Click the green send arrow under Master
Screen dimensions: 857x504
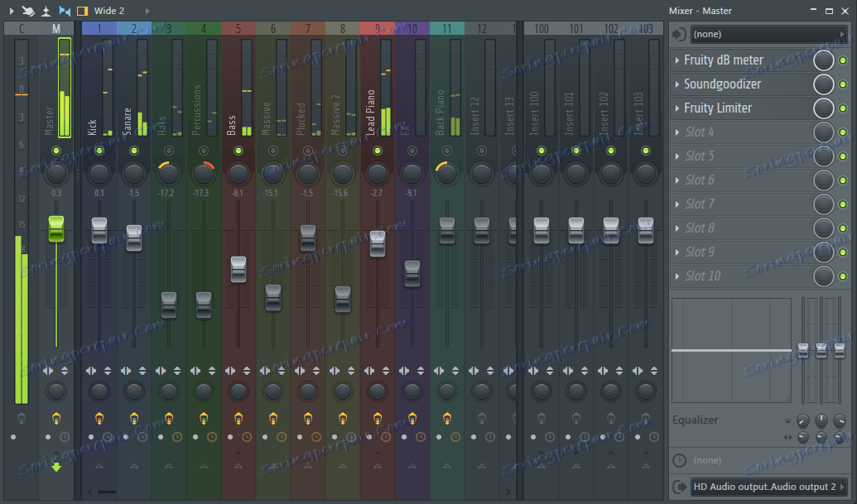[56, 468]
